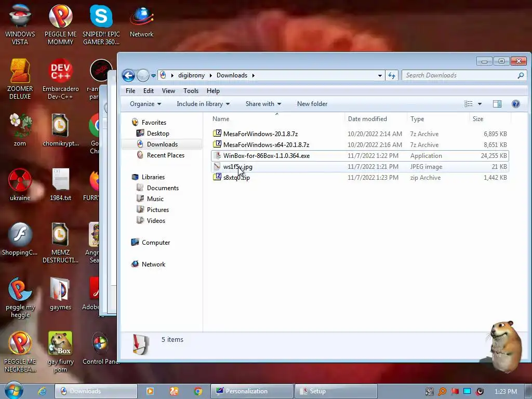This screenshot has width=532, height=399.
Task: Sort by the Size column header
Action: coord(490,119)
